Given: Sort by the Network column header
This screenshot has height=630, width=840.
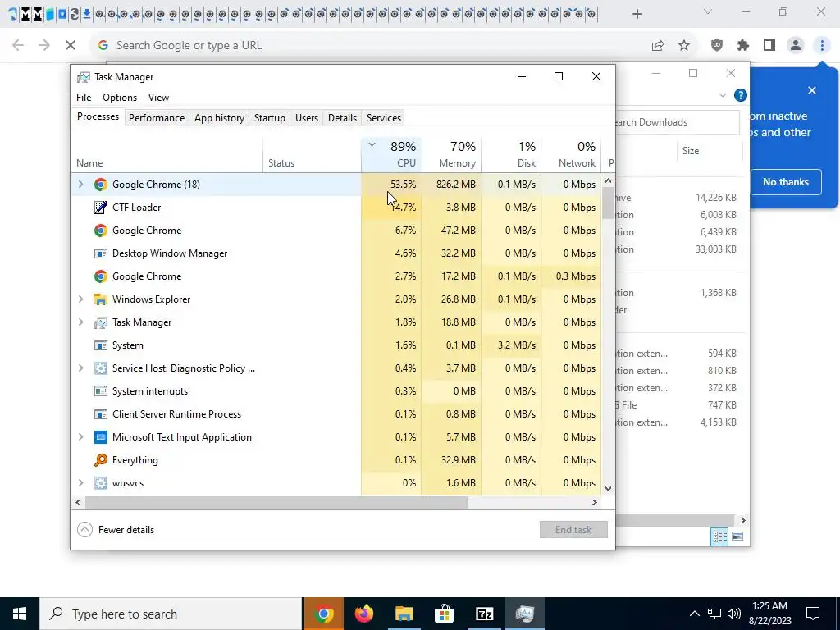Looking at the screenshot, I should point(572,155).
